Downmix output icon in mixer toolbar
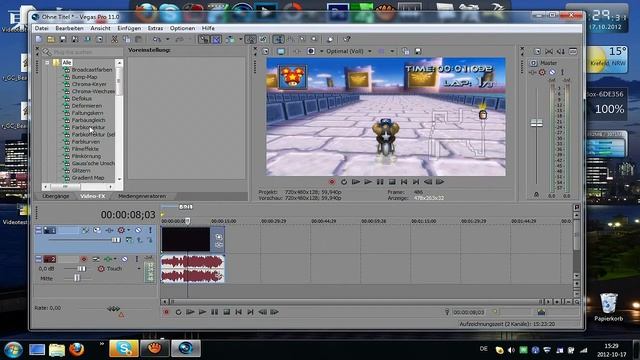 549,51
